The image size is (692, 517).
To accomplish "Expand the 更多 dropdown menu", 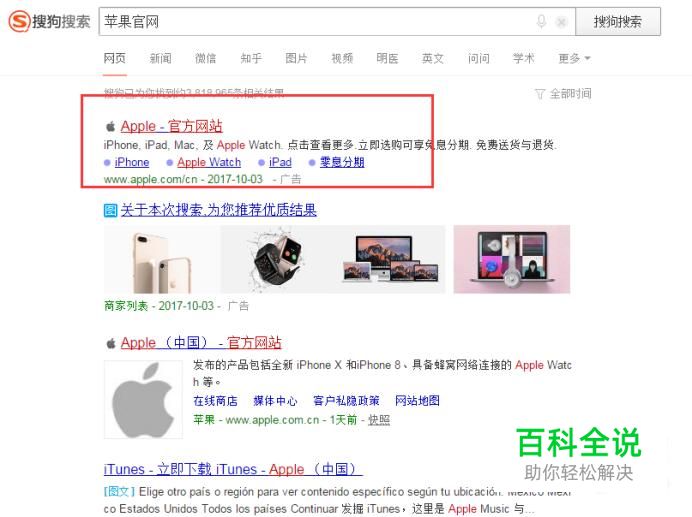I will point(574,58).
